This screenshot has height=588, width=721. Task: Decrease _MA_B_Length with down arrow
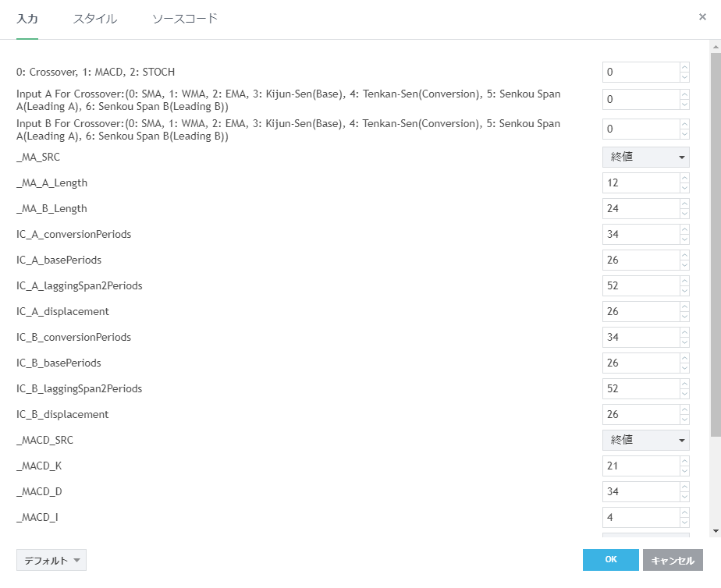click(x=684, y=214)
